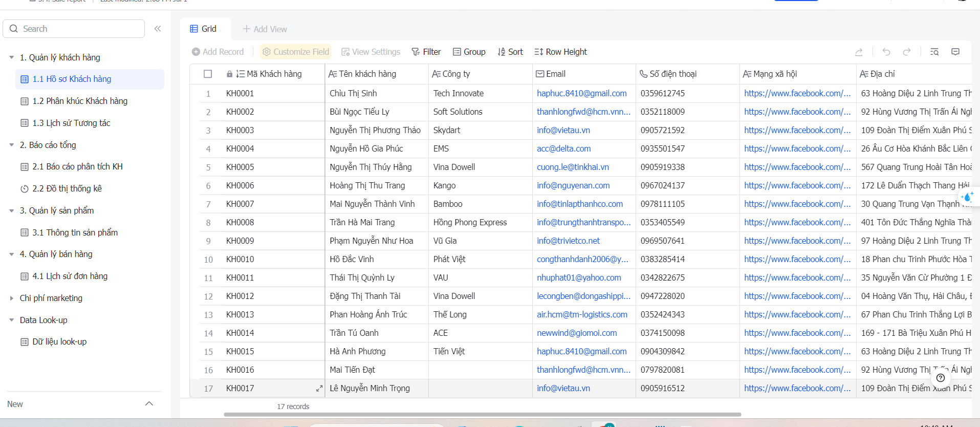Screen dimensions: 980x427
Task: Click the share icon in the toolbar
Action: (859, 52)
